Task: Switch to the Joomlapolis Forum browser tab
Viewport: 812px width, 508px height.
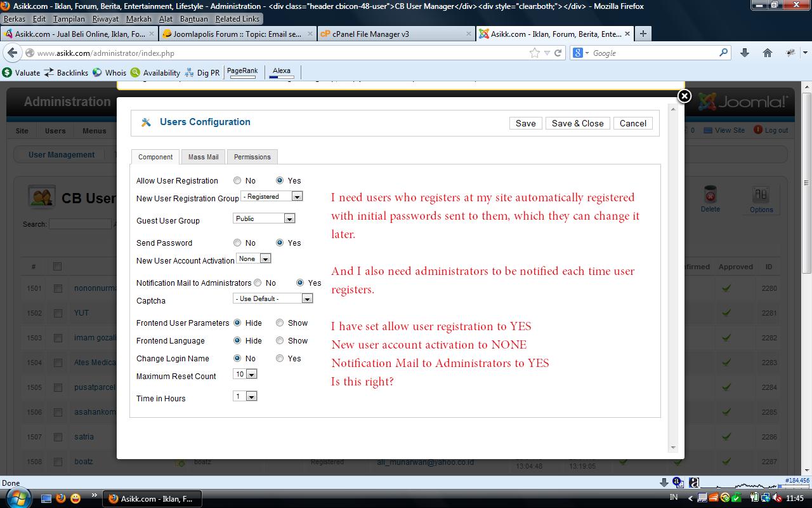Action: click(x=237, y=34)
